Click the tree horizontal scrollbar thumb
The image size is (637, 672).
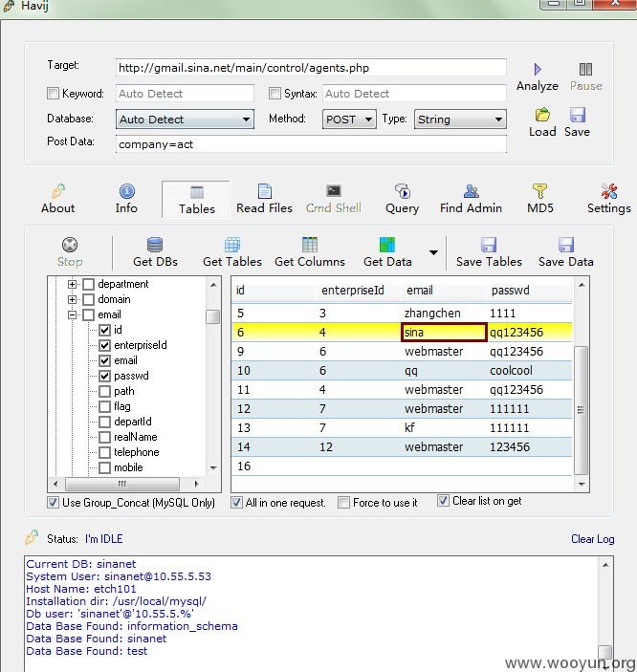(x=122, y=484)
